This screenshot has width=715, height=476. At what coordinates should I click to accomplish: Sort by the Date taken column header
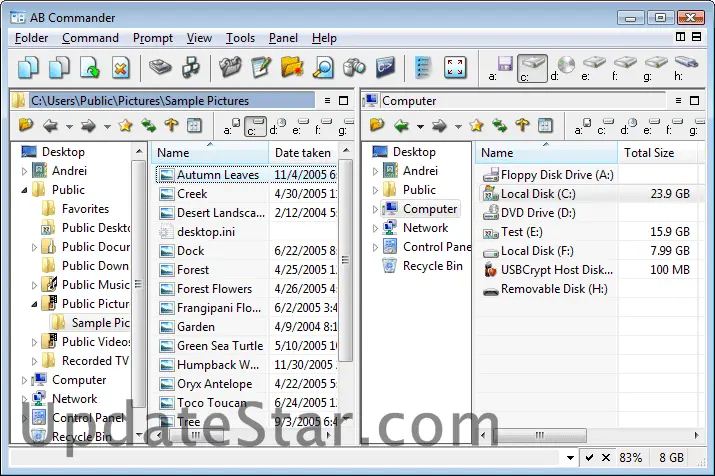pyautogui.click(x=303, y=153)
